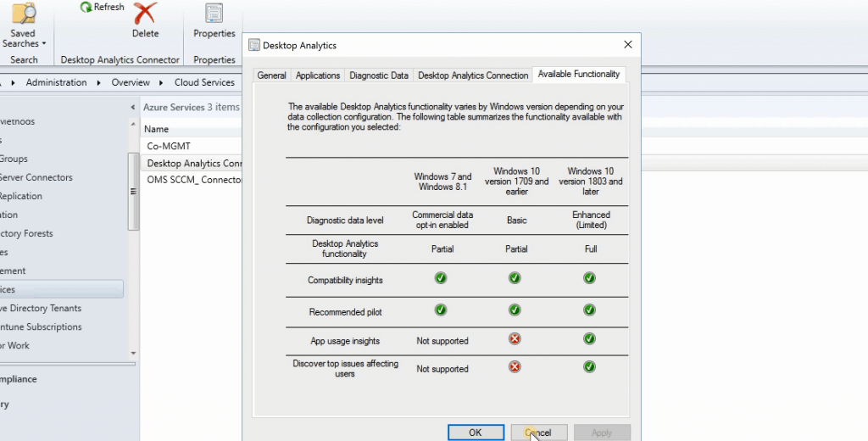Select Server Connectors tree node
Viewport: 868px width, 441px height.
coord(36,177)
